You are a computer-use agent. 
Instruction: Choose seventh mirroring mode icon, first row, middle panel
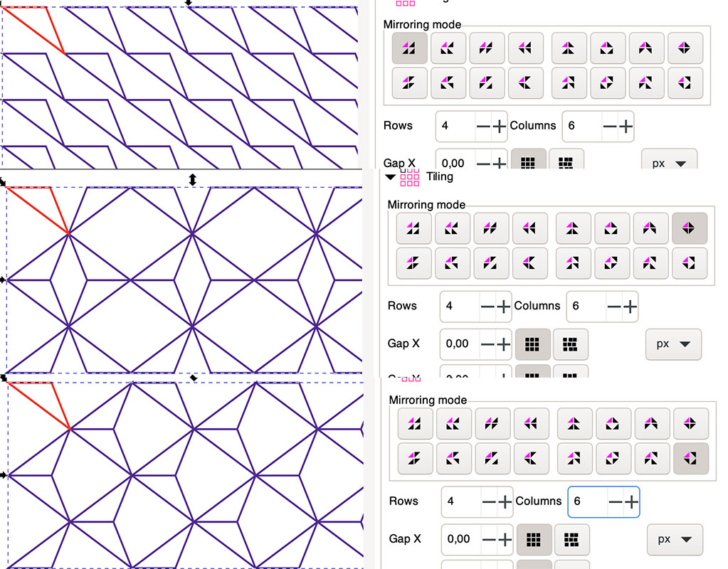point(650,228)
